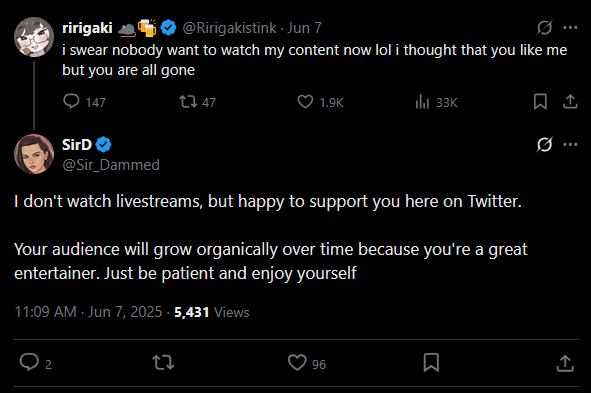This screenshot has height=393, width=591.
Task: Share ririgaki's post via share icon
Action: 570,102
